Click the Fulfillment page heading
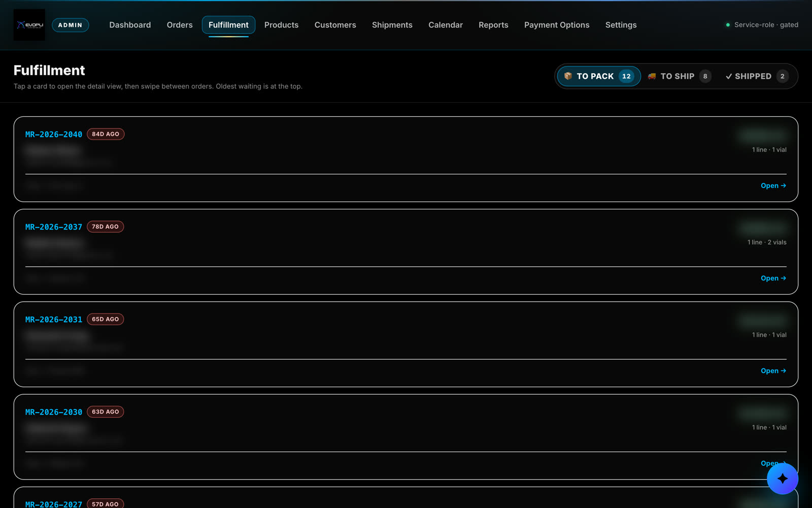812x508 pixels. point(49,70)
